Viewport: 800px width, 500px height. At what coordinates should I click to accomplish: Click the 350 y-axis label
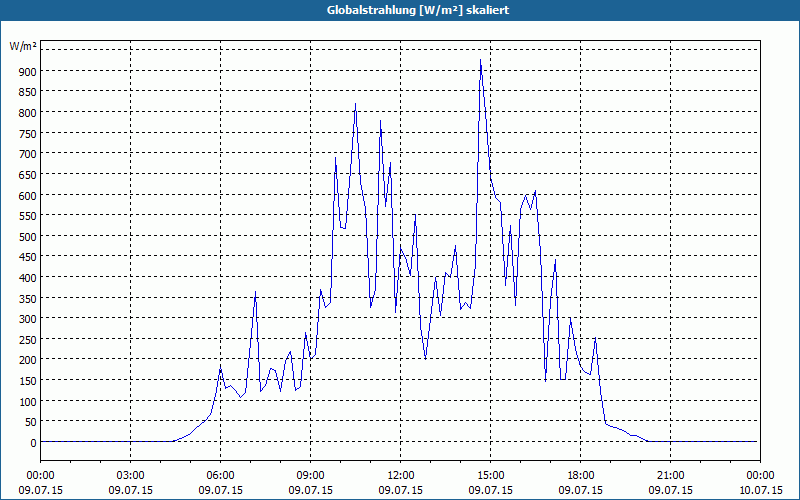(x=28, y=298)
